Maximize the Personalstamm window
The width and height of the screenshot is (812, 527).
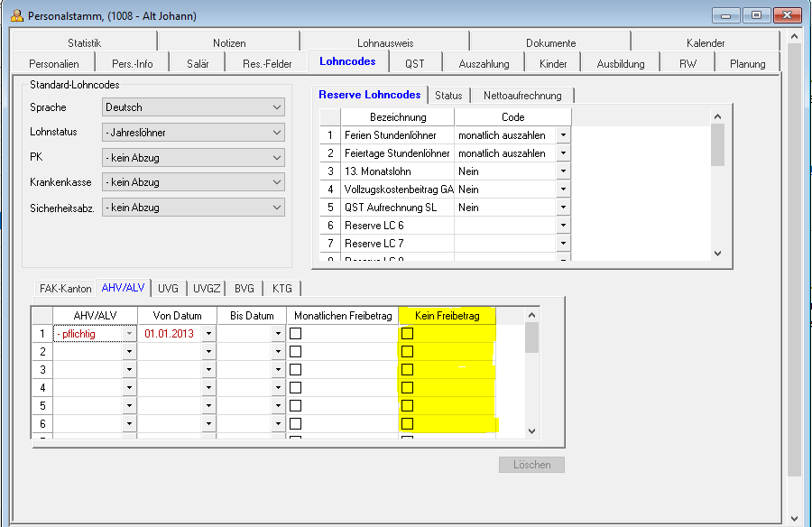click(x=756, y=15)
